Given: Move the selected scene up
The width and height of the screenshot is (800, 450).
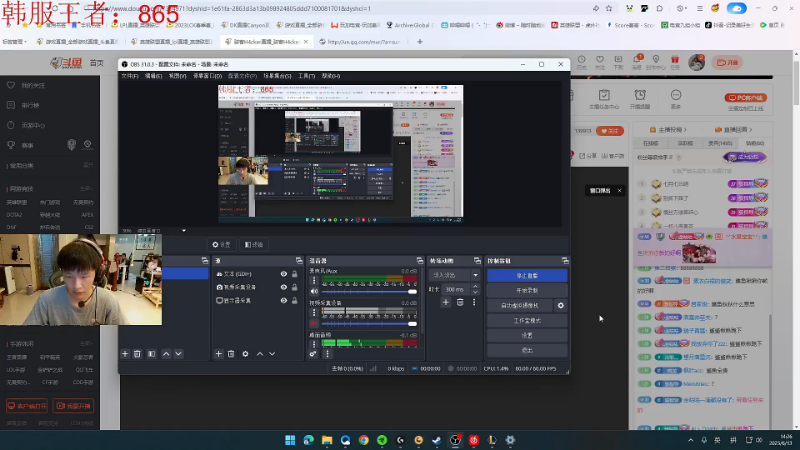Looking at the screenshot, I should [166, 354].
